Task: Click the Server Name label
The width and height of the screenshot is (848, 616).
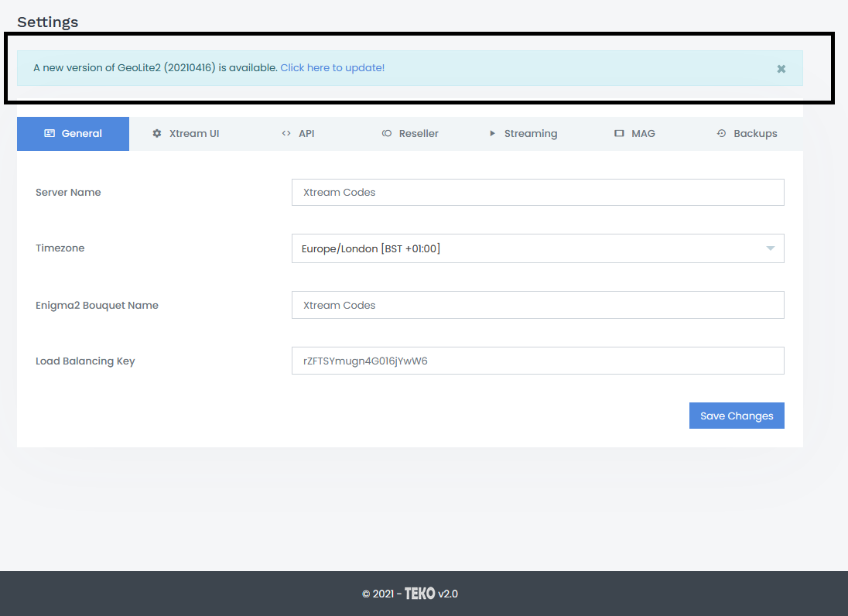Action: [68, 193]
